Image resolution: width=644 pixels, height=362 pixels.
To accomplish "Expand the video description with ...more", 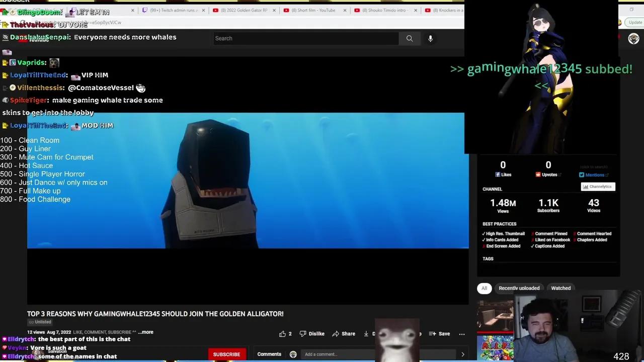I will pos(145,332).
